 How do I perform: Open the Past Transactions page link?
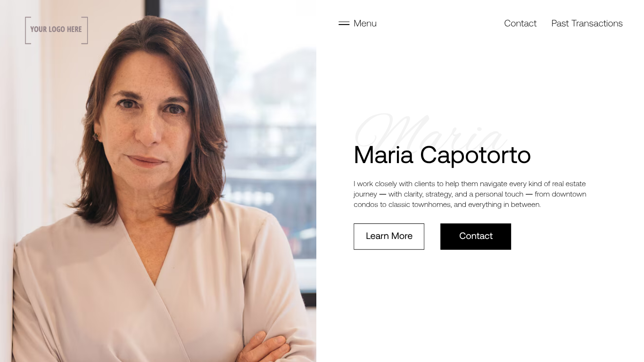[x=587, y=24]
